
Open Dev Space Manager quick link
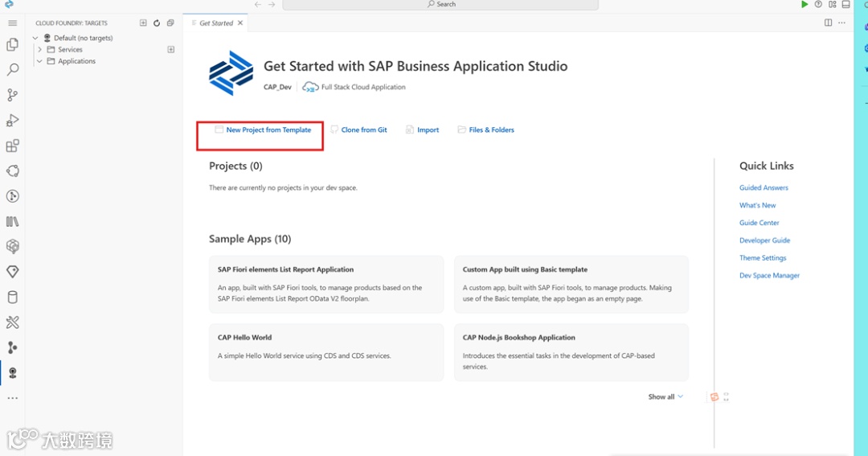pyautogui.click(x=769, y=275)
